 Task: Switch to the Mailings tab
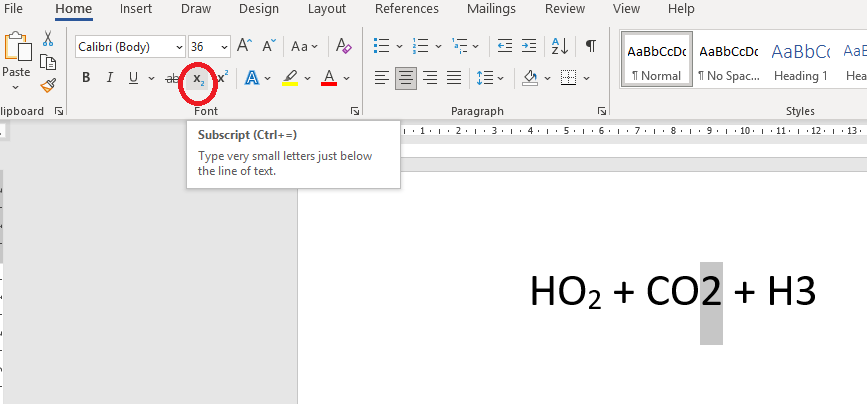[x=491, y=9]
